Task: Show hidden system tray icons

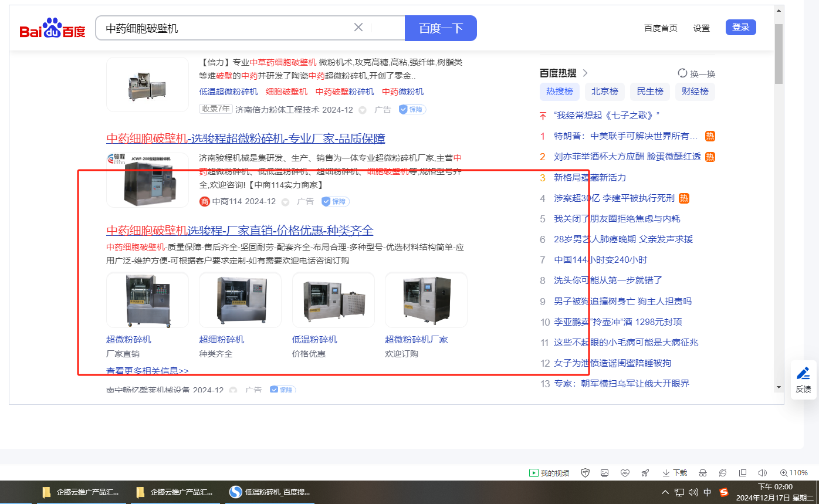Action: (665, 492)
